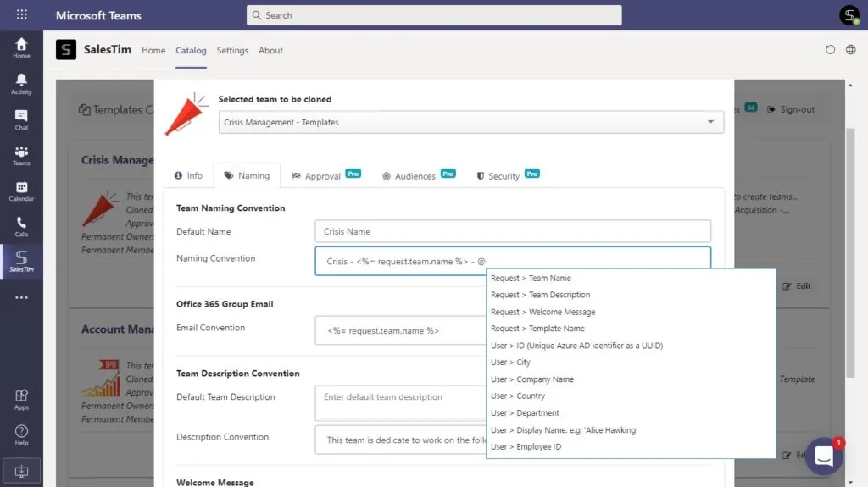Open the SalesTim Settings tab
Viewport: 868px width, 487px height.
point(232,50)
